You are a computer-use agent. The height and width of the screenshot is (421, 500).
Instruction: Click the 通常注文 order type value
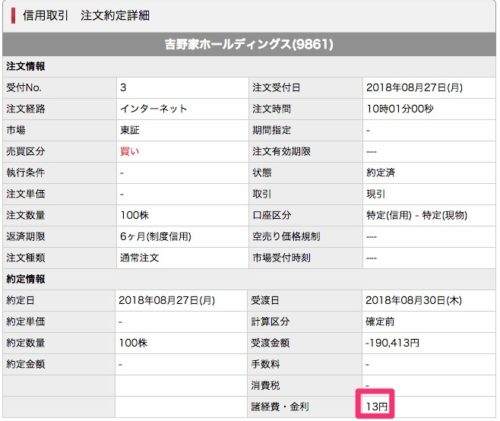pyautogui.click(x=139, y=258)
